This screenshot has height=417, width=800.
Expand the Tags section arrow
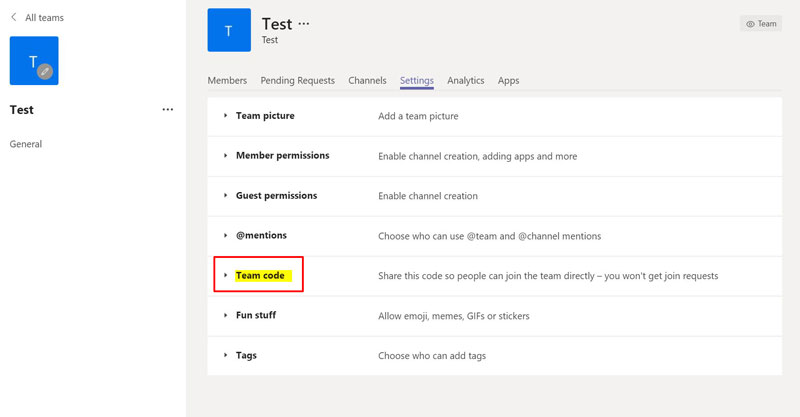[x=226, y=355]
